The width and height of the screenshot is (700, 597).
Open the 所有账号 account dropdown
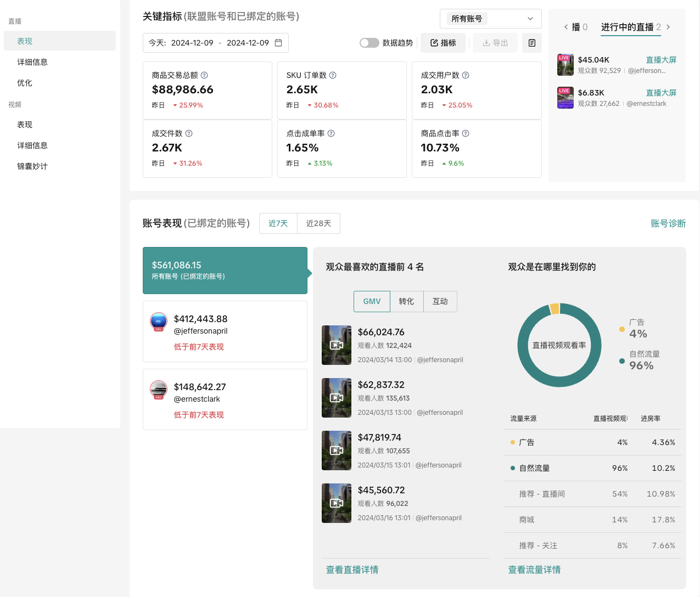490,19
